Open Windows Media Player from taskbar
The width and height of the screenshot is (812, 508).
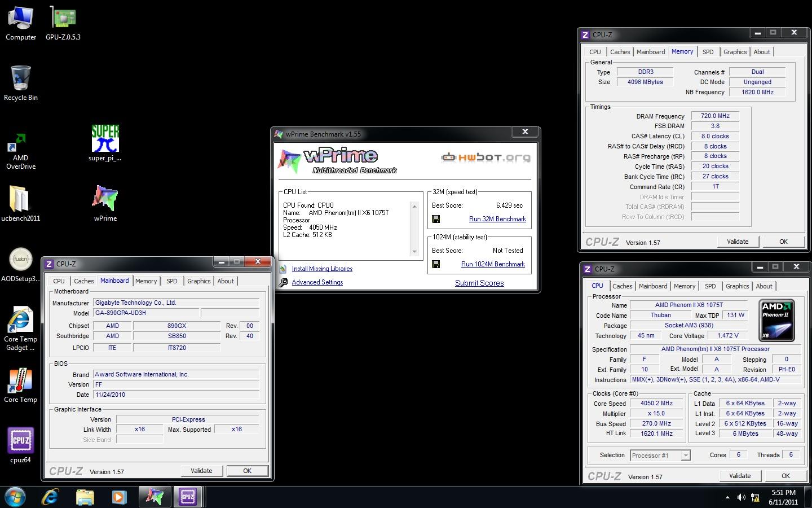(119, 497)
